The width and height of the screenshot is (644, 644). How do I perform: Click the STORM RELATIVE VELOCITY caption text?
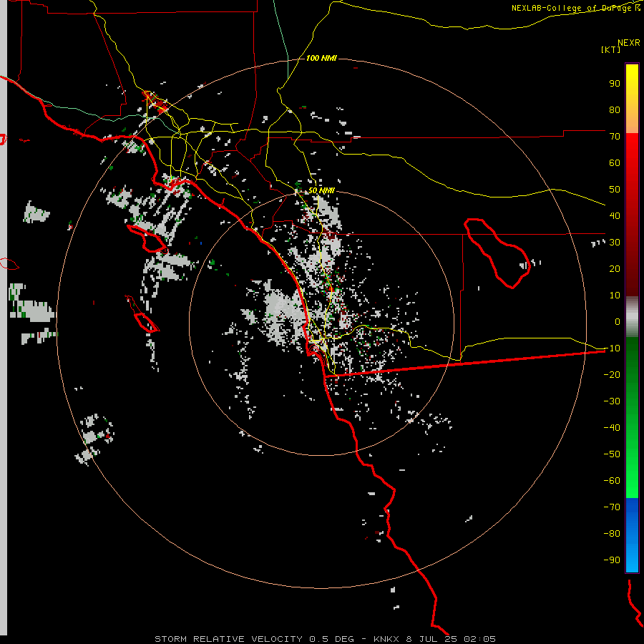228,639
